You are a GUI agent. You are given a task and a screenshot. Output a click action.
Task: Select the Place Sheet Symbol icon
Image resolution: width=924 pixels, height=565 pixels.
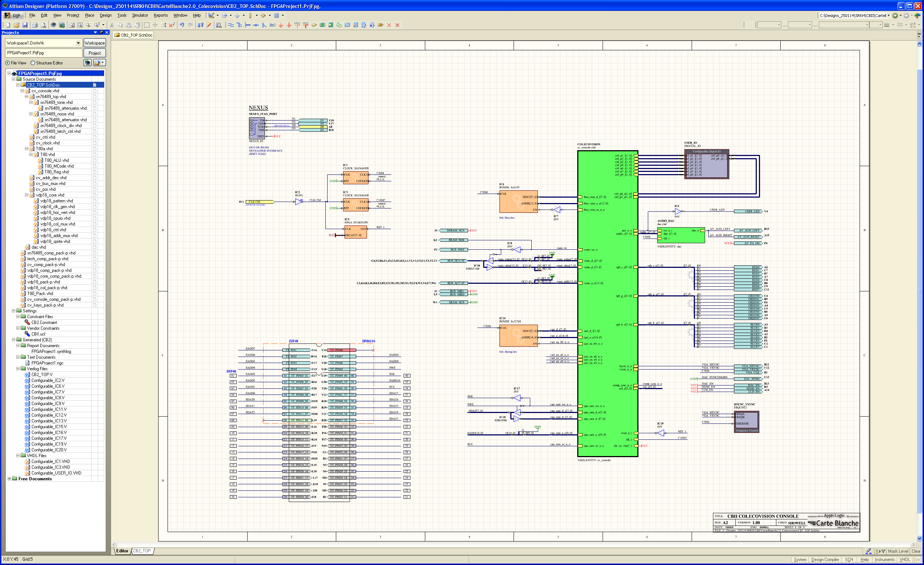pyautogui.click(x=322, y=25)
